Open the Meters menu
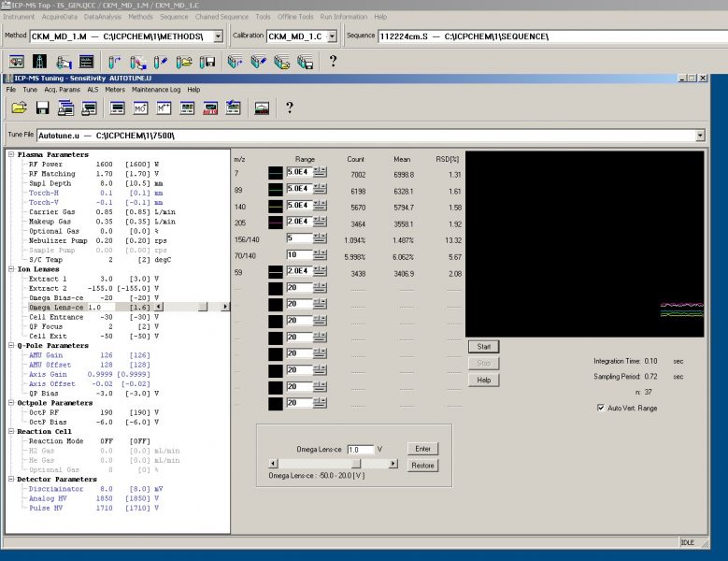This screenshot has height=561, width=728. (x=115, y=90)
